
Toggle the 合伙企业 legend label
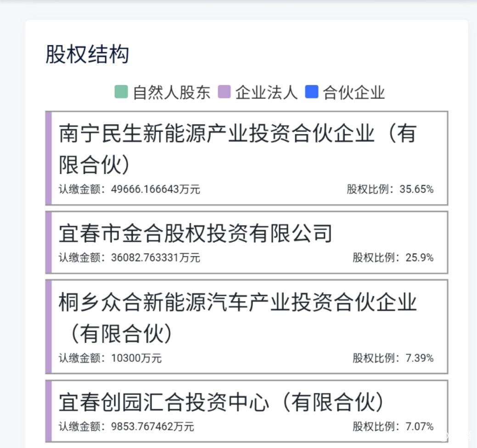[x=354, y=93]
